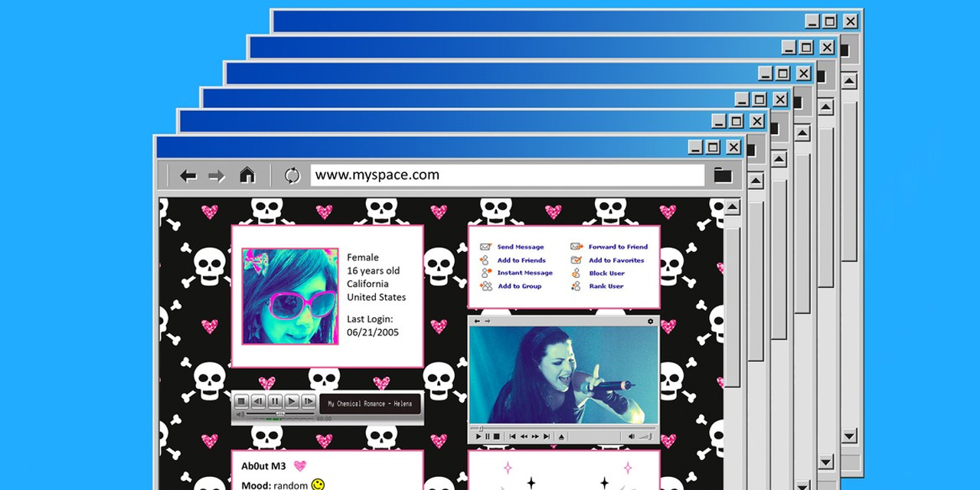
Task: Select the Add to Friends link
Action: pyautogui.click(x=521, y=260)
